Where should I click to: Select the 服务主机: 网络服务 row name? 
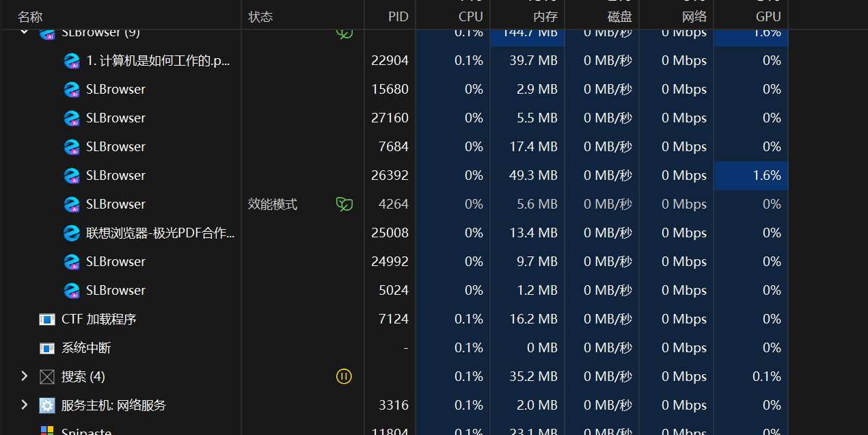pos(113,406)
